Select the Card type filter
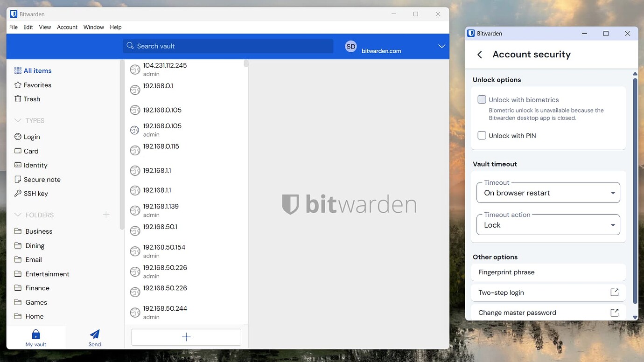The height and width of the screenshot is (362, 644). 31,151
